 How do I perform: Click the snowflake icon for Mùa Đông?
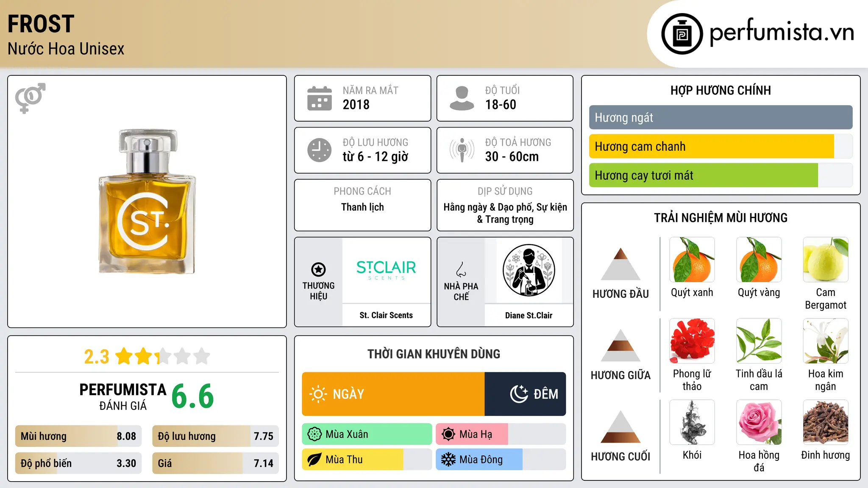pos(448,460)
